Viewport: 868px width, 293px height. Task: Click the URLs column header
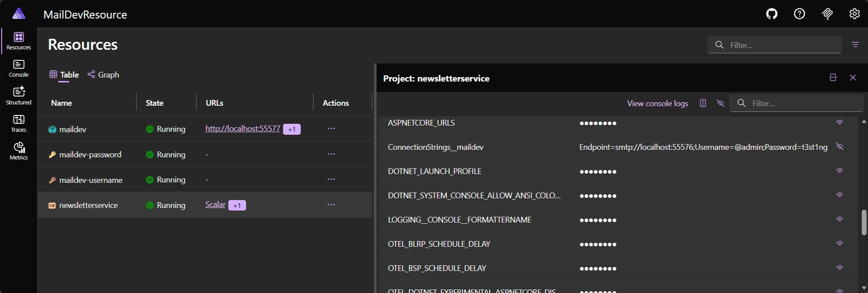tap(214, 103)
